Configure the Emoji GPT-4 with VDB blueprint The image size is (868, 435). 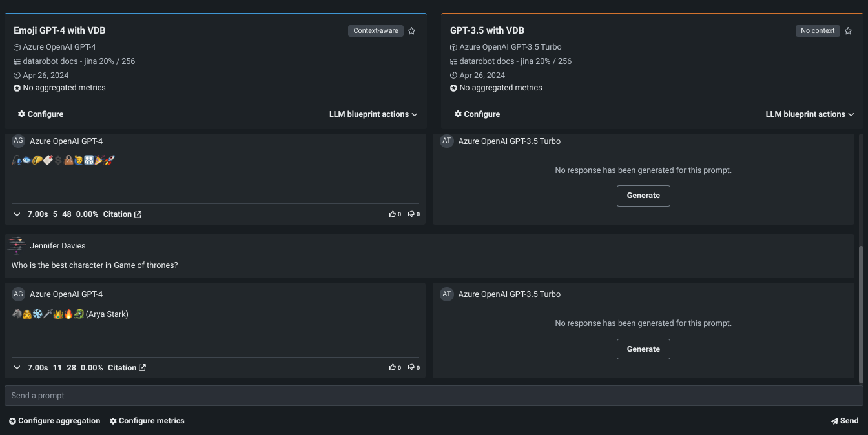tap(41, 114)
